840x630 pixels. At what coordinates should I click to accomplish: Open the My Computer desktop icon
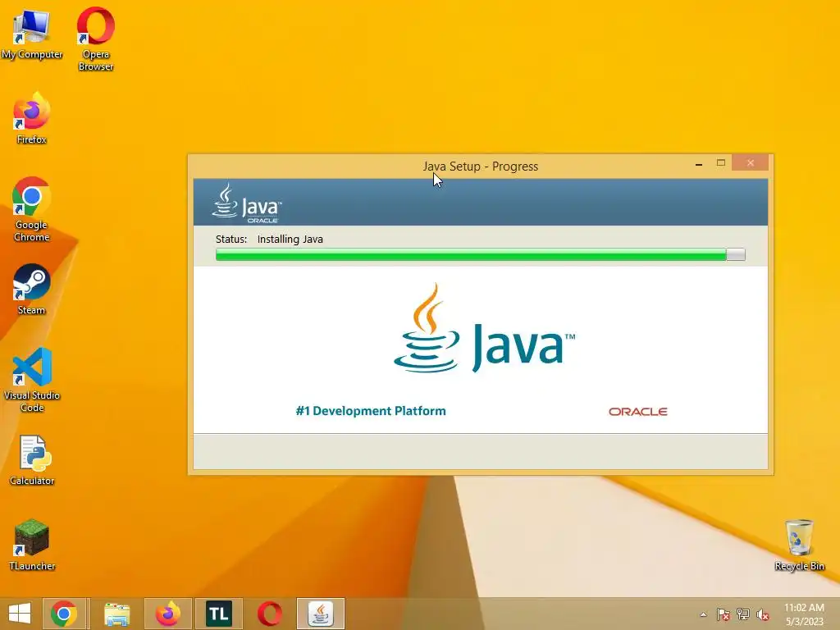[x=32, y=34]
